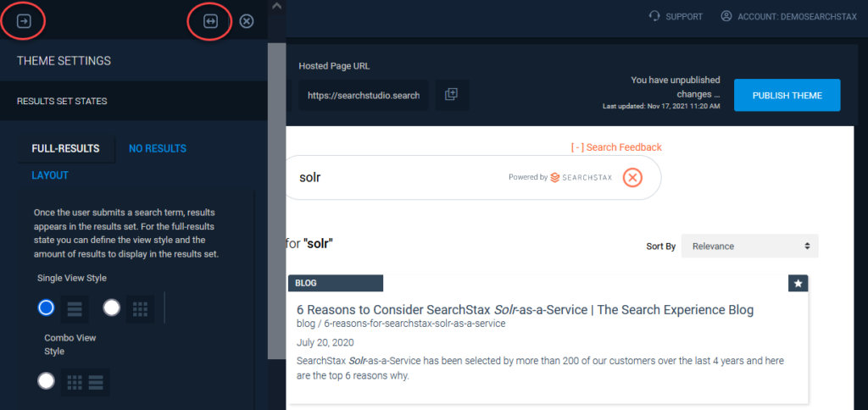The width and height of the screenshot is (868, 410).
Task: Close the theme settings panel
Action: pos(247,21)
